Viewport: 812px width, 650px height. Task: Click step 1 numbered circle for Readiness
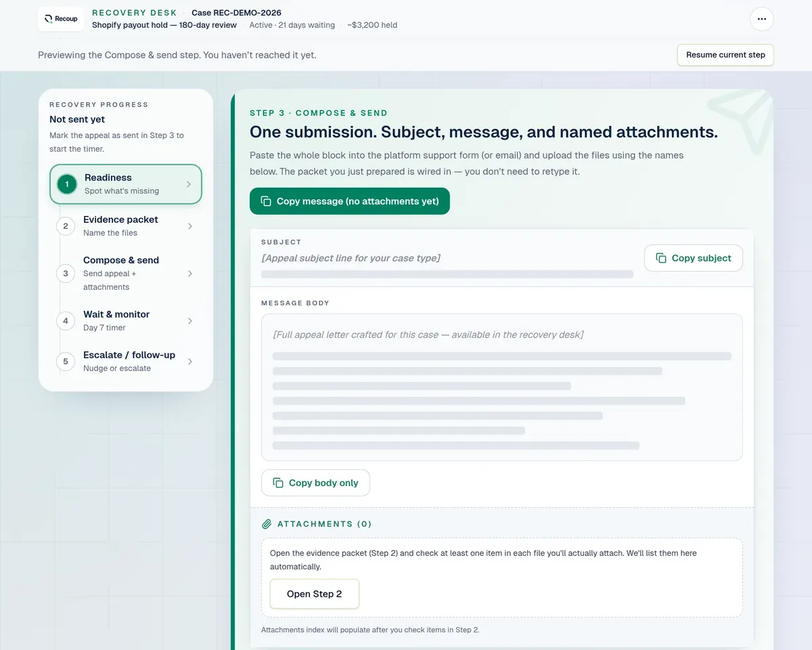(x=67, y=184)
